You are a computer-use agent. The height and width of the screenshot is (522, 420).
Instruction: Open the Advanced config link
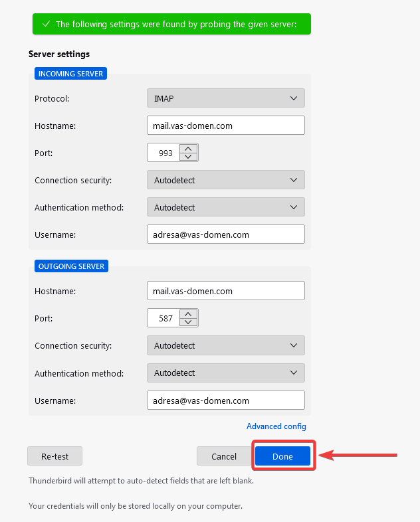tap(276, 426)
